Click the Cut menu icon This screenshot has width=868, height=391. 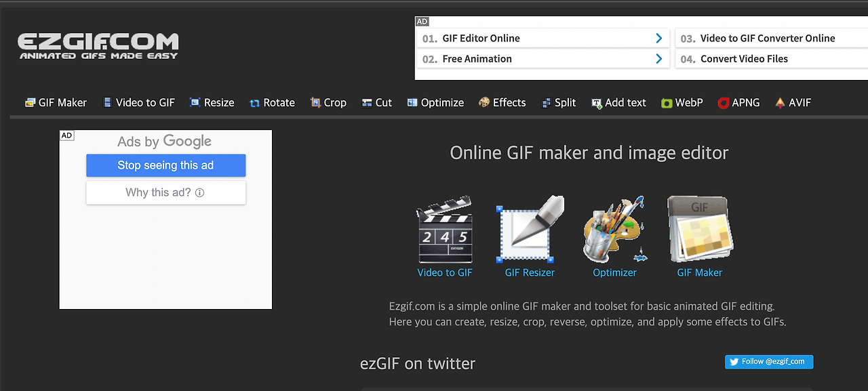coord(367,103)
